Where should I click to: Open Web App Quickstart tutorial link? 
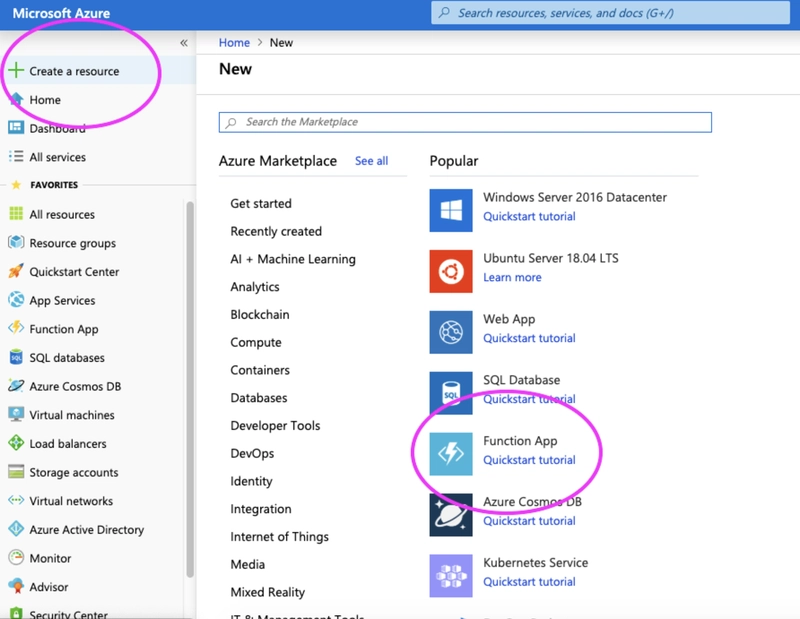tap(529, 338)
